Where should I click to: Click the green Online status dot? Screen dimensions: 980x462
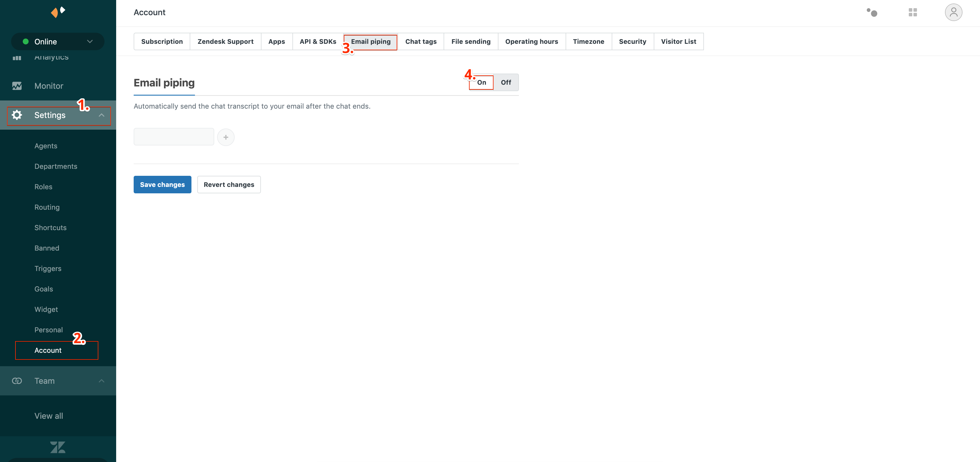click(25, 41)
